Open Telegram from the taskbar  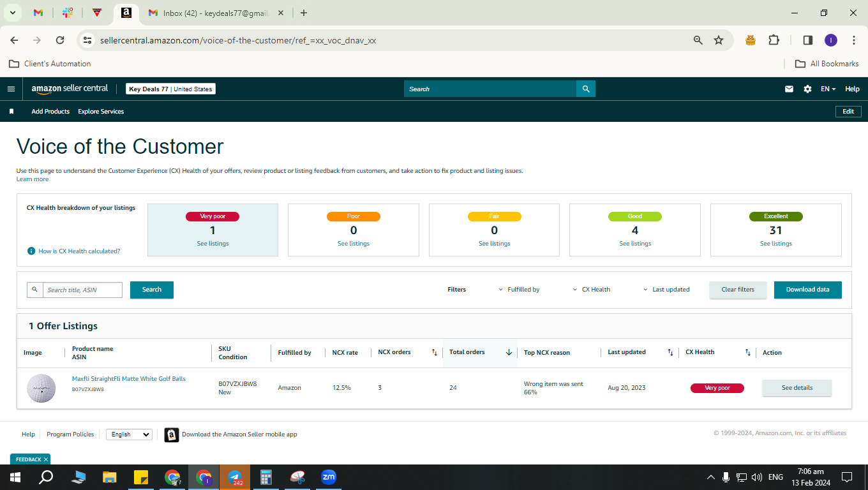[235, 477]
